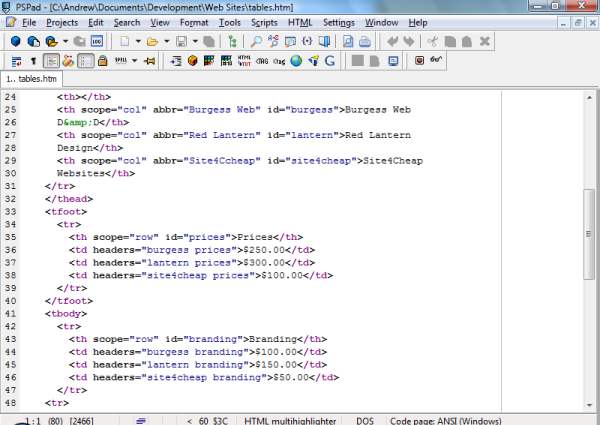Screen dimensions: 600x425
Task: Click the orange cube icon
Action: (192, 60)
